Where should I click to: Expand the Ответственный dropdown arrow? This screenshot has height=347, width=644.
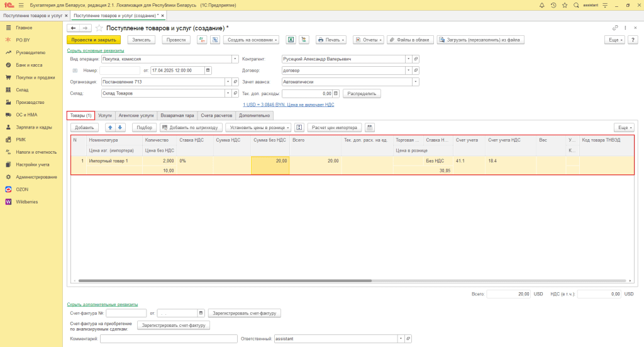click(401, 339)
